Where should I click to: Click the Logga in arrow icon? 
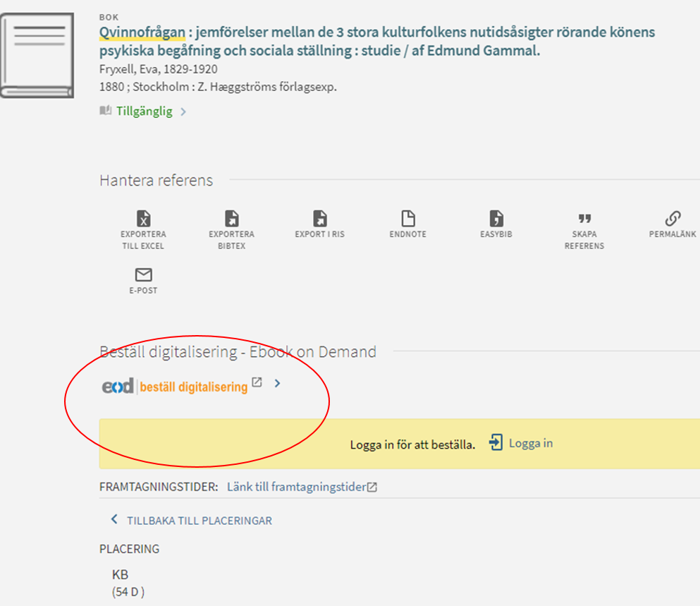496,442
